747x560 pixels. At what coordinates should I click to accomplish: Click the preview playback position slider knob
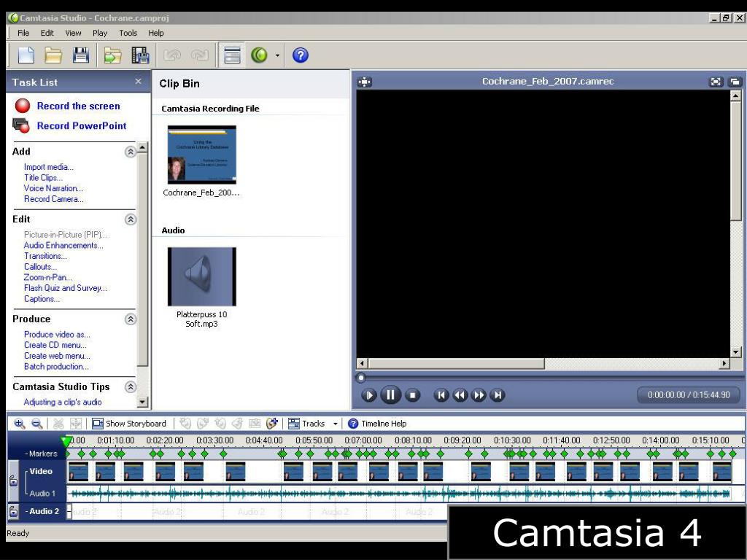[x=360, y=378]
